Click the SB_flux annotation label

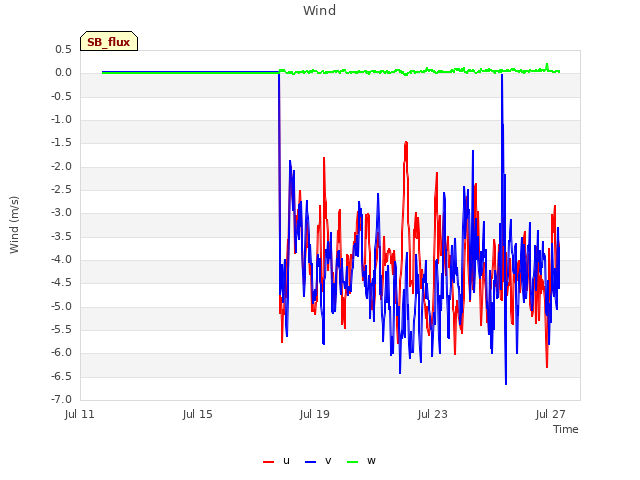point(109,41)
